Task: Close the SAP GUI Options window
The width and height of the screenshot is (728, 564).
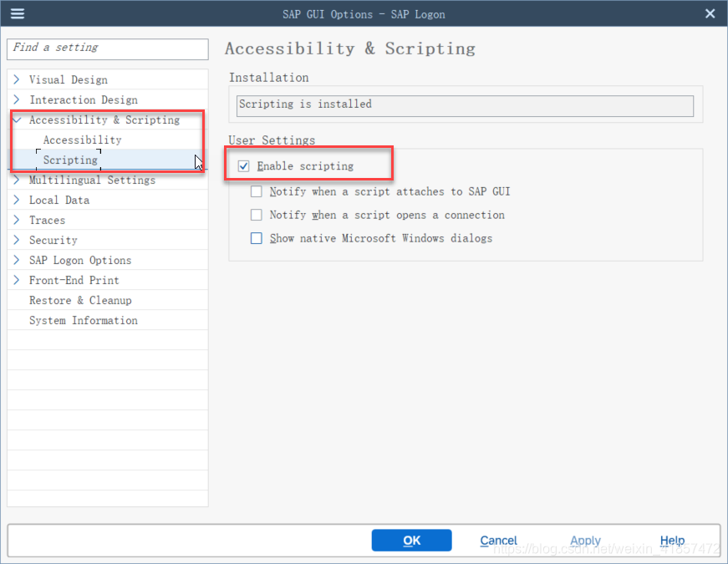Action: 710,14
